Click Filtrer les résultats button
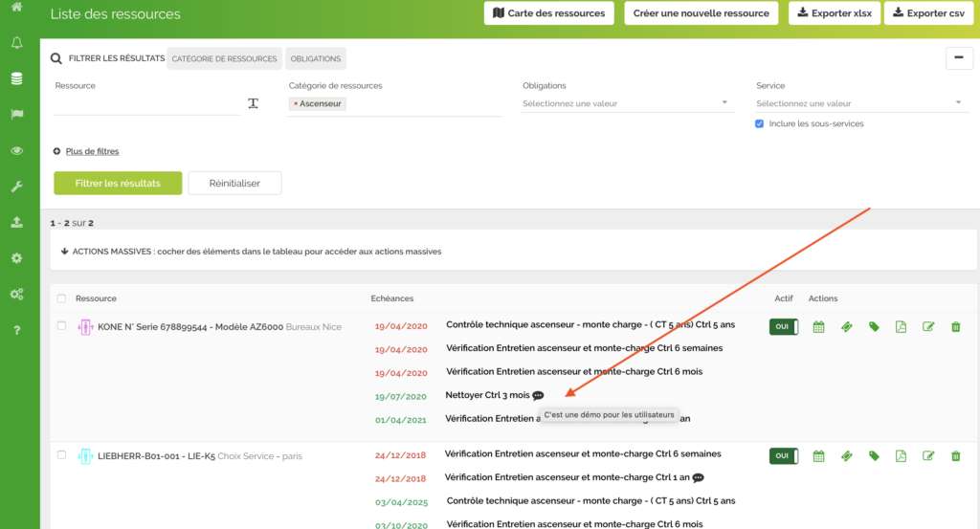Image resolution: width=980 pixels, height=529 pixels. (x=118, y=183)
